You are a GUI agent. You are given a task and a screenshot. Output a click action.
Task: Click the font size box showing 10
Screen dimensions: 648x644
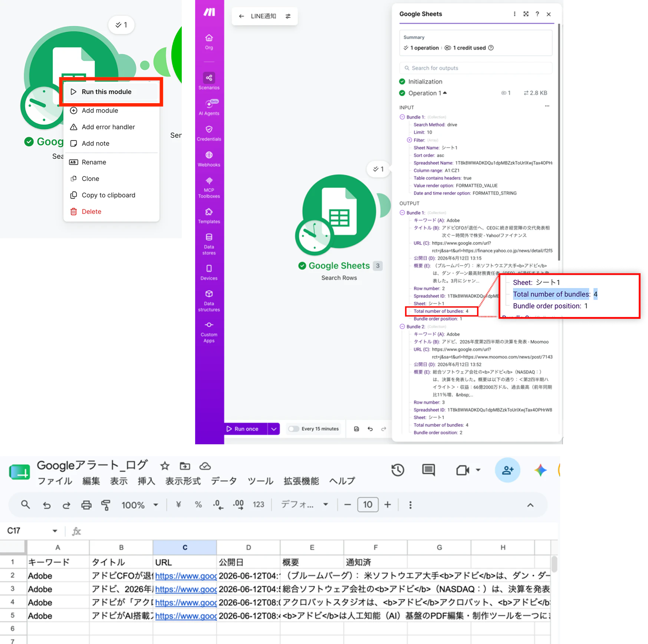coord(368,505)
